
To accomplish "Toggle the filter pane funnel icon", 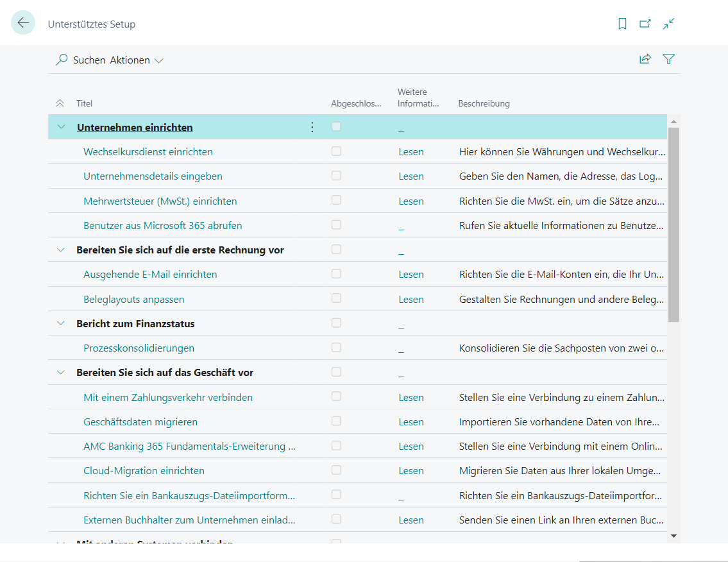I will (668, 59).
